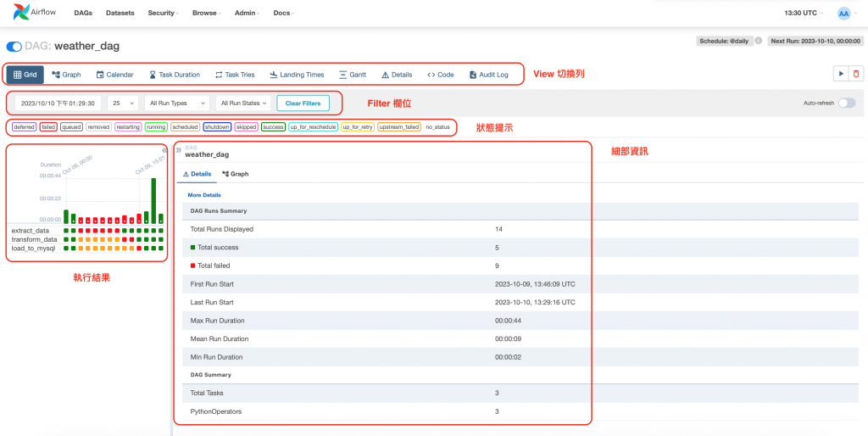Click the failed status legend badge

(48, 127)
